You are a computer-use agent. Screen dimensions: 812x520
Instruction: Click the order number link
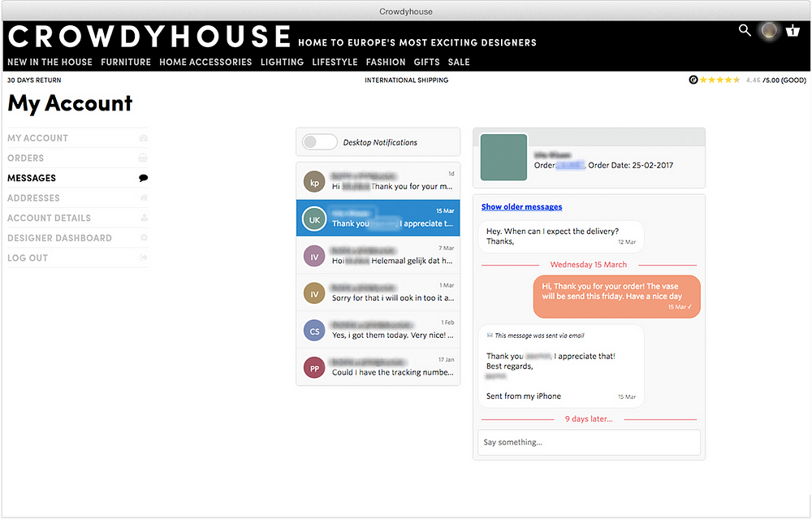[x=570, y=165]
